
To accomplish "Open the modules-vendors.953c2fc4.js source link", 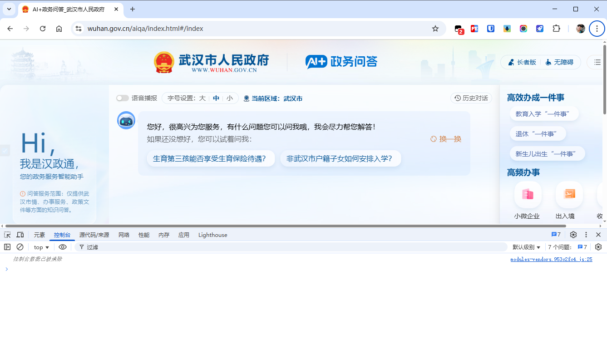I will [551, 259].
